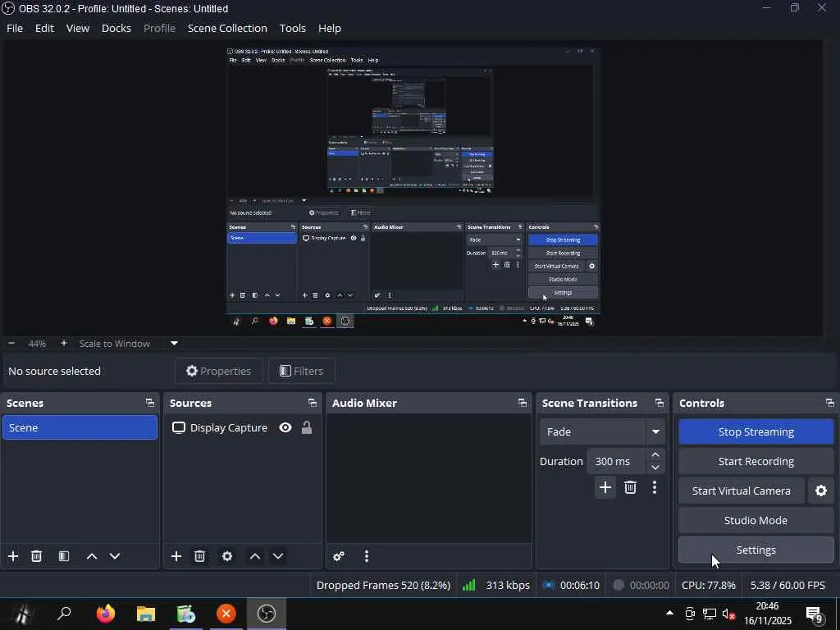Viewport: 840px width, 630px height.
Task: Expand Scale to Window dropdown arrow
Action: pos(174,344)
